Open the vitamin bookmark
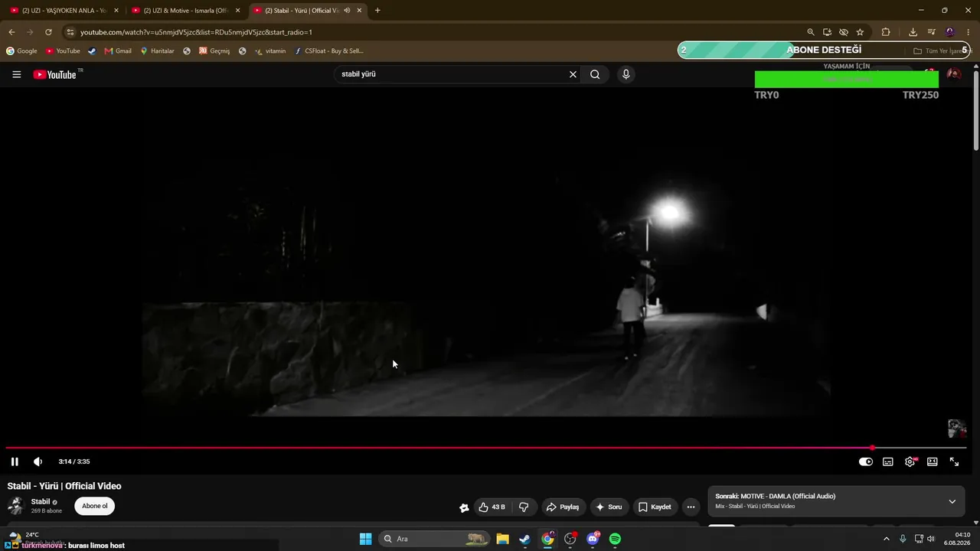980x551 pixels. [270, 51]
